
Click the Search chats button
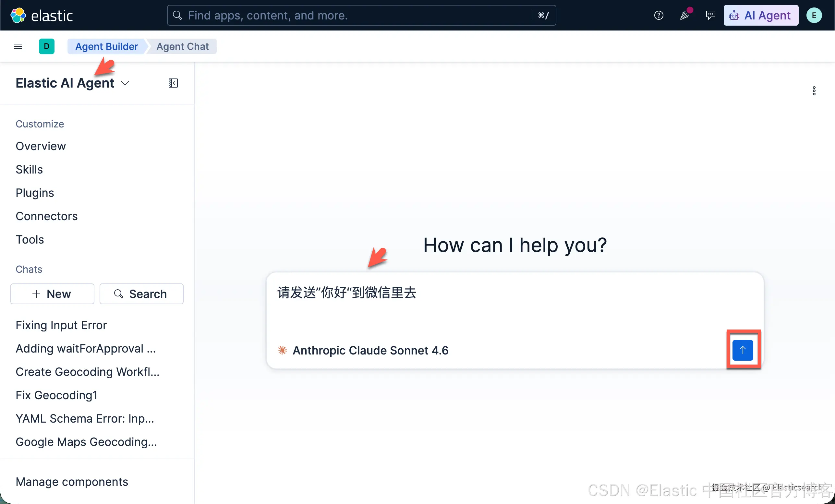tap(141, 294)
